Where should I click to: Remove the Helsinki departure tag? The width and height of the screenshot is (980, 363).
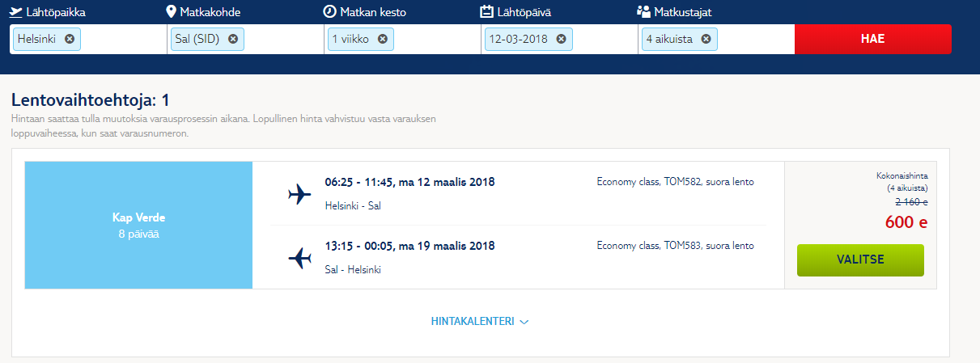pos(69,39)
